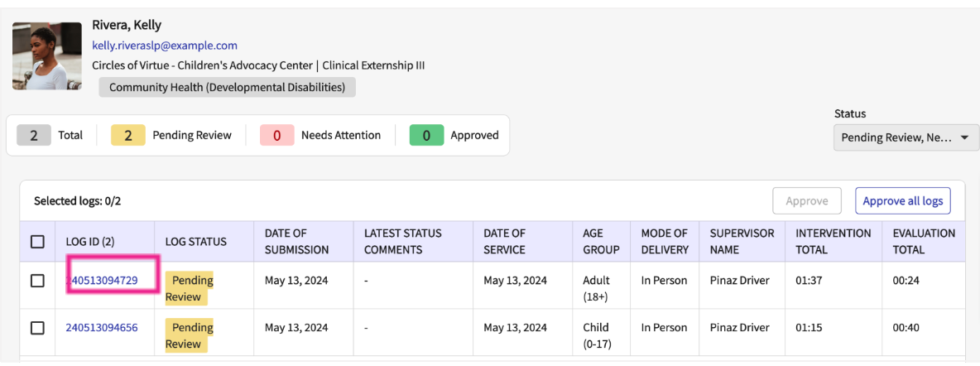Sort by the Supervisor Name column header
Screen dimensions: 980x366
click(742, 242)
